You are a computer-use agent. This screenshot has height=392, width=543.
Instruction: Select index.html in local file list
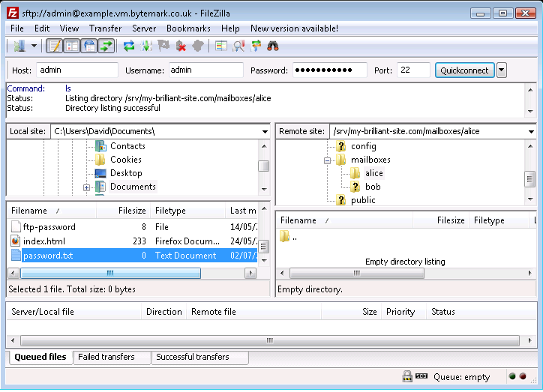point(43,241)
